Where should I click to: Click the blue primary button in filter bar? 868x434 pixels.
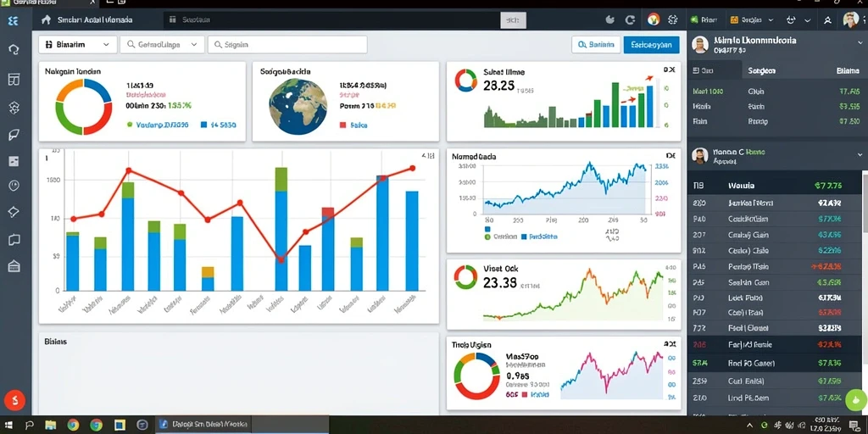click(x=652, y=45)
